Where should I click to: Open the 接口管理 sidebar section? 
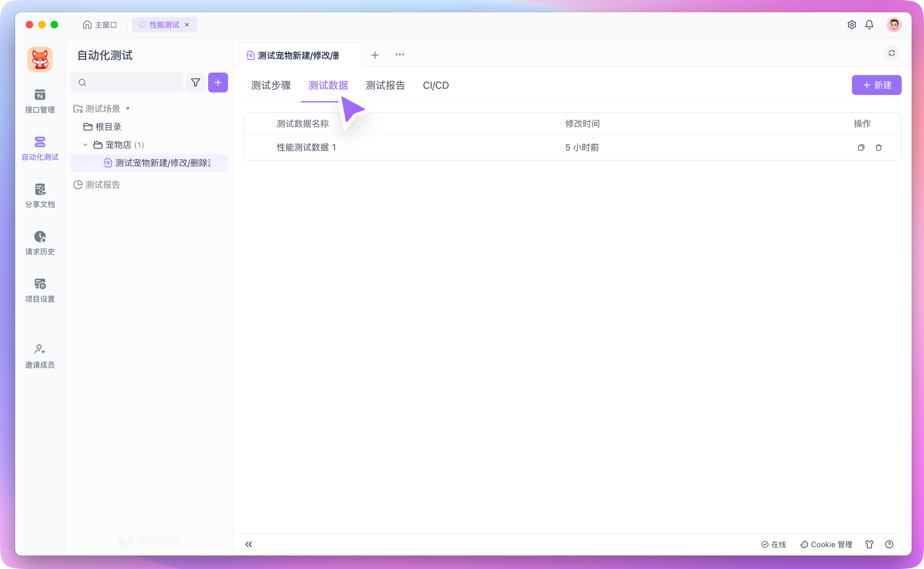(40, 101)
